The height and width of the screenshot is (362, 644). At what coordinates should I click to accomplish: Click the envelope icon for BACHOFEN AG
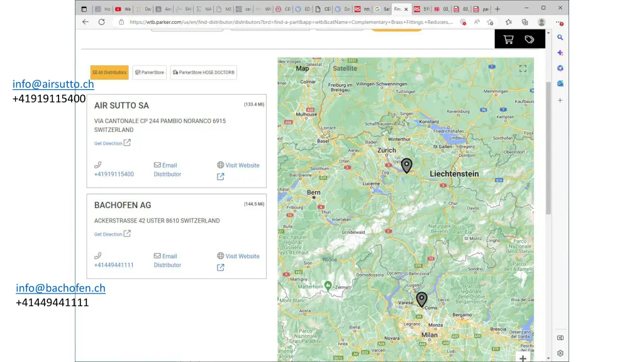(157, 256)
